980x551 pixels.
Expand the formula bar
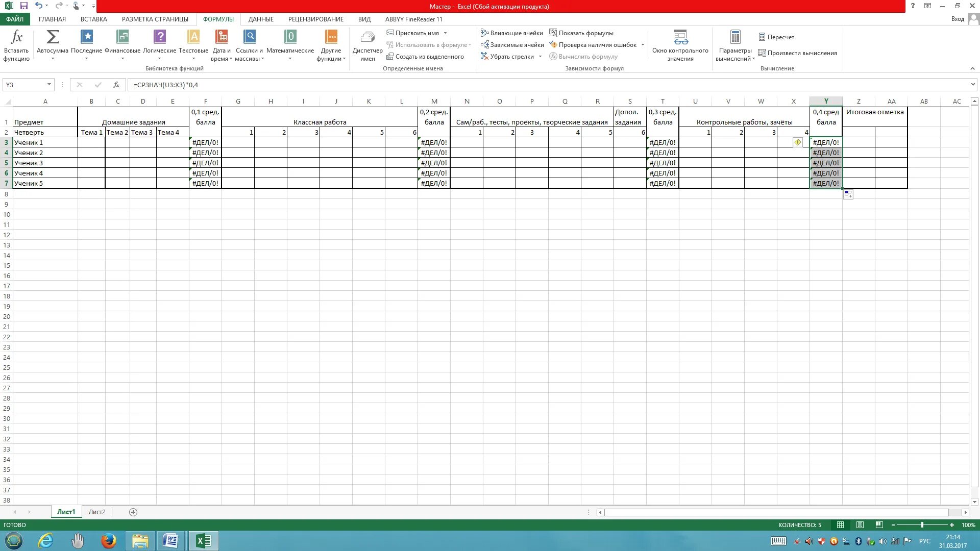[x=973, y=85]
